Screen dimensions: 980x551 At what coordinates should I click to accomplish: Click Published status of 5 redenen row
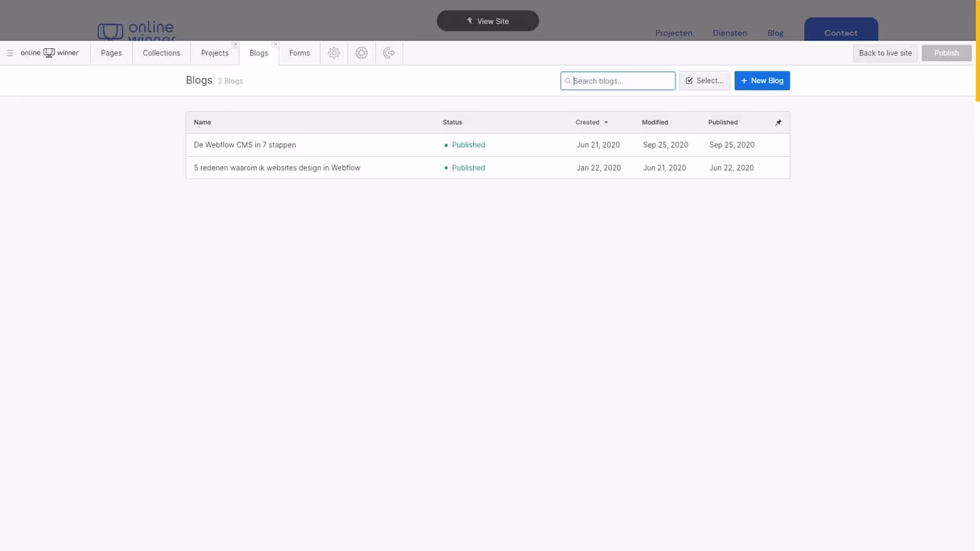pyautogui.click(x=465, y=168)
